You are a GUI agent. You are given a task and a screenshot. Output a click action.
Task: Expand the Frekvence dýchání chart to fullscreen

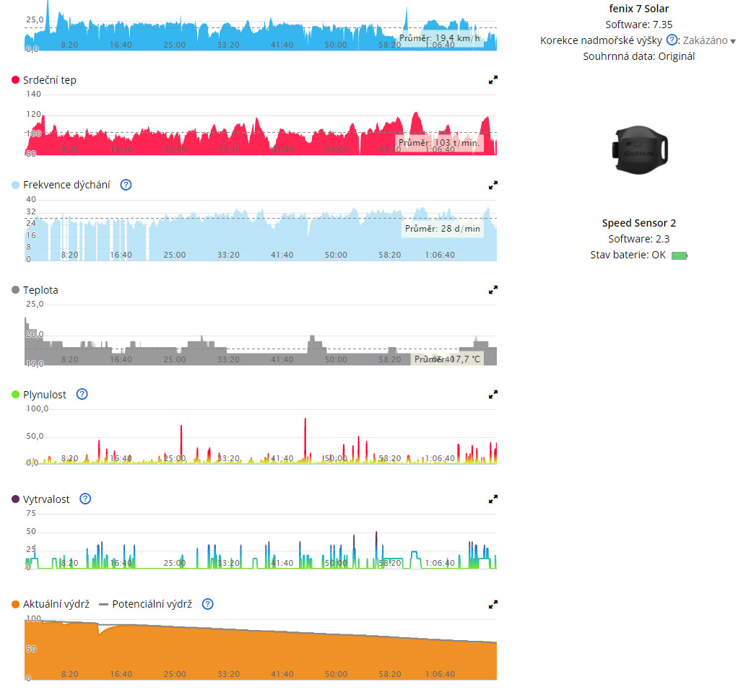[492, 185]
